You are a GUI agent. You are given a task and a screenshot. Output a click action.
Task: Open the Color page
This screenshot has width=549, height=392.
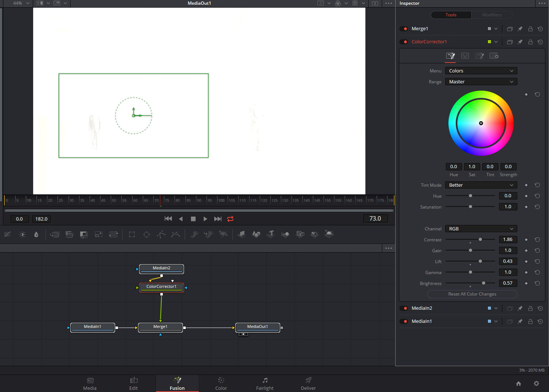[221, 384]
